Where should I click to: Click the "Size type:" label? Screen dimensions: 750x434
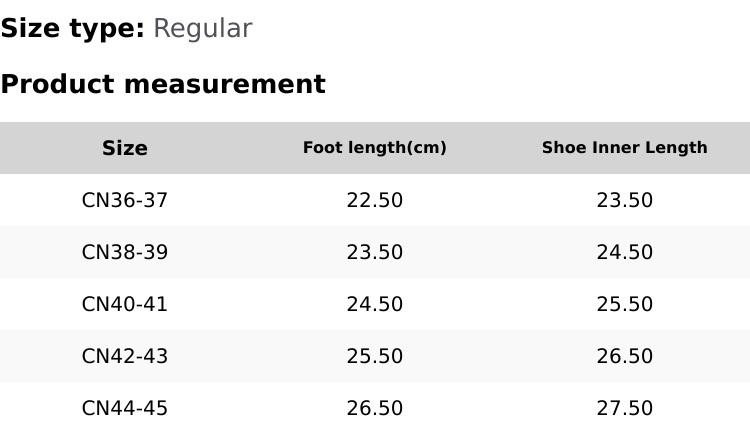[x=72, y=29]
